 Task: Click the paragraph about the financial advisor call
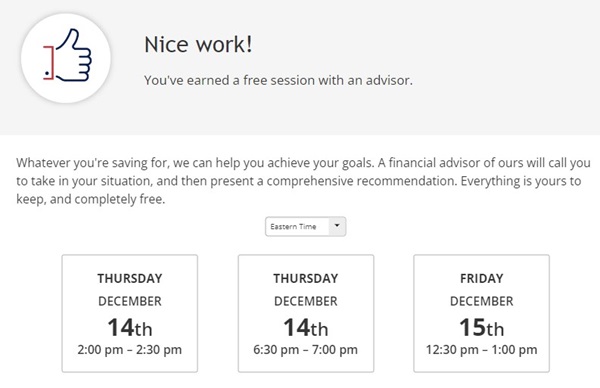tap(303, 181)
